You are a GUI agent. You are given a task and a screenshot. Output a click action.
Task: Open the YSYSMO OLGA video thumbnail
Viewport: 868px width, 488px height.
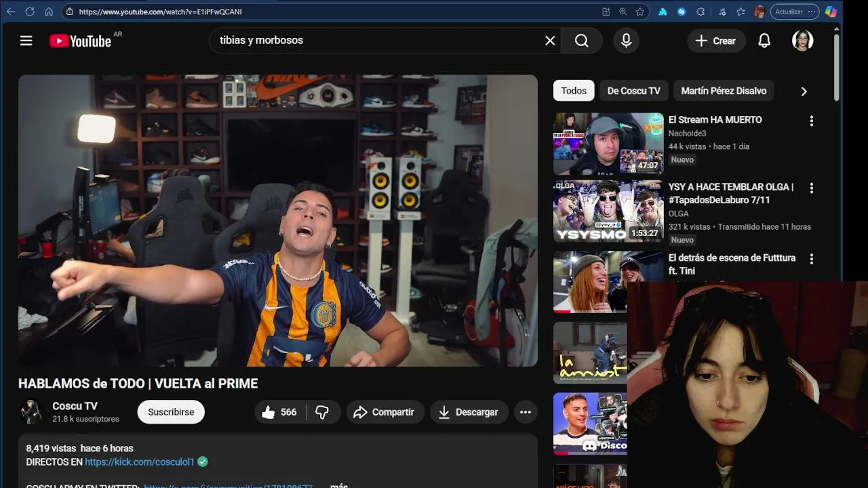point(608,211)
